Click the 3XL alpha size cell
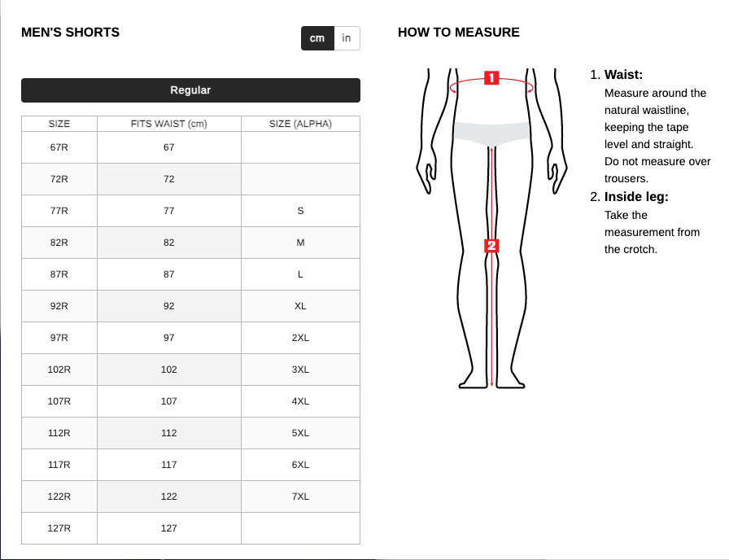Viewport: 729px width, 560px height. (300, 370)
